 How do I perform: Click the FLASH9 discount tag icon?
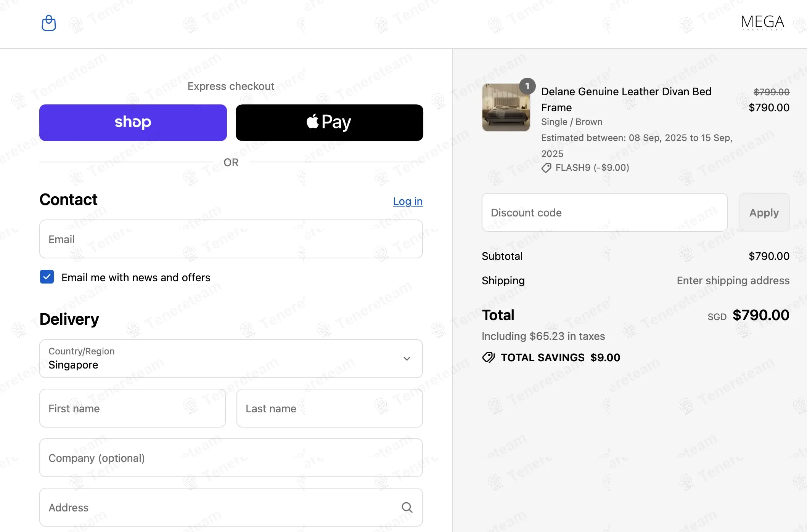(546, 168)
